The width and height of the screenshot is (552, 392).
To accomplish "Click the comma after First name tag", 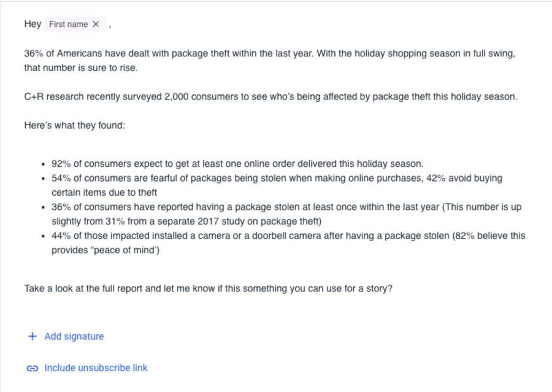I will 110,26.
